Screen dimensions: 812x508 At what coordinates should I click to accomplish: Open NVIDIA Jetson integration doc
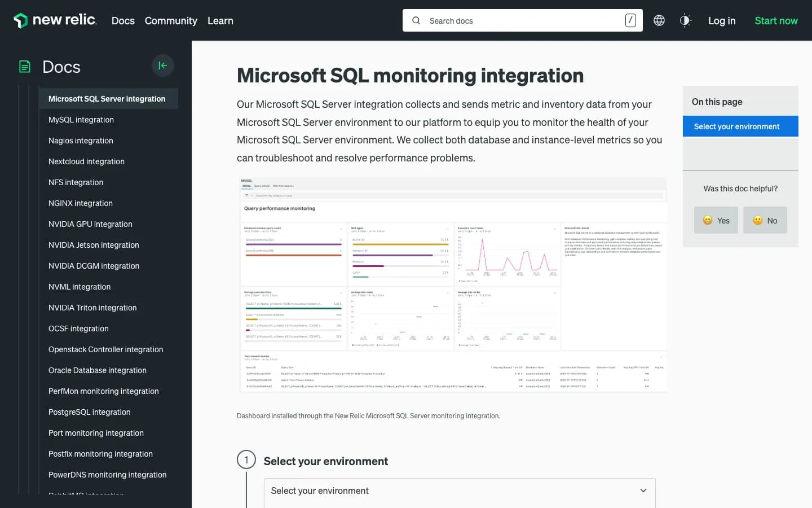click(x=94, y=245)
